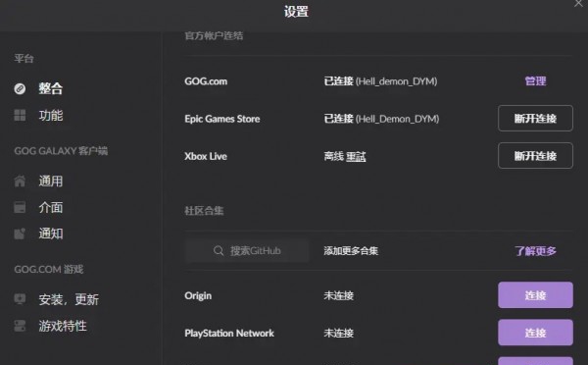Disconnect the Xbox Live account
Screen dimensions: 588x365
click(x=535, y=155)
